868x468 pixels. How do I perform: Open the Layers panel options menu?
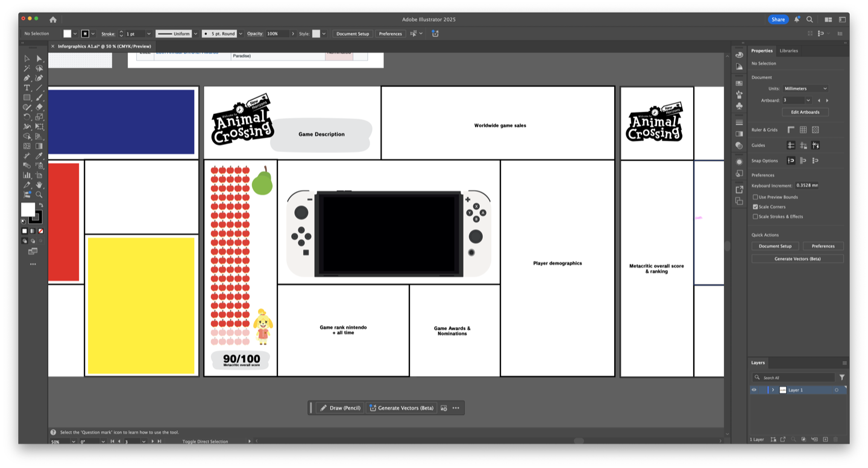pyautogui.click(x=844, y=362)
